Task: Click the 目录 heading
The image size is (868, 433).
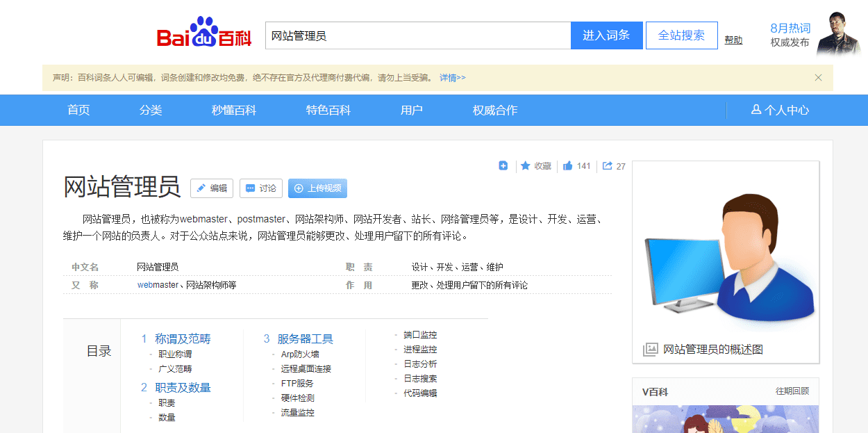Action: point(99,351)
